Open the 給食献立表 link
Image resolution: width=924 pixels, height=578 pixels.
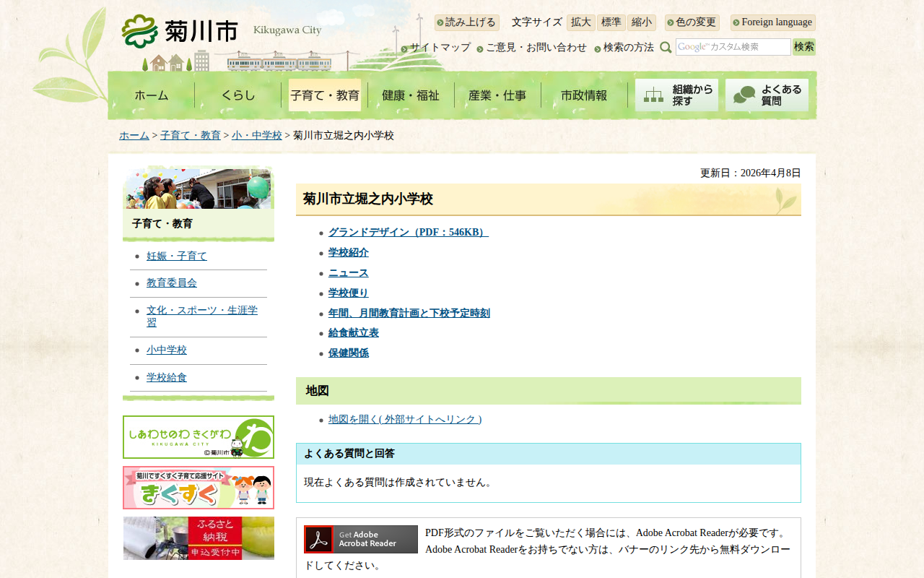click(354, 333)
